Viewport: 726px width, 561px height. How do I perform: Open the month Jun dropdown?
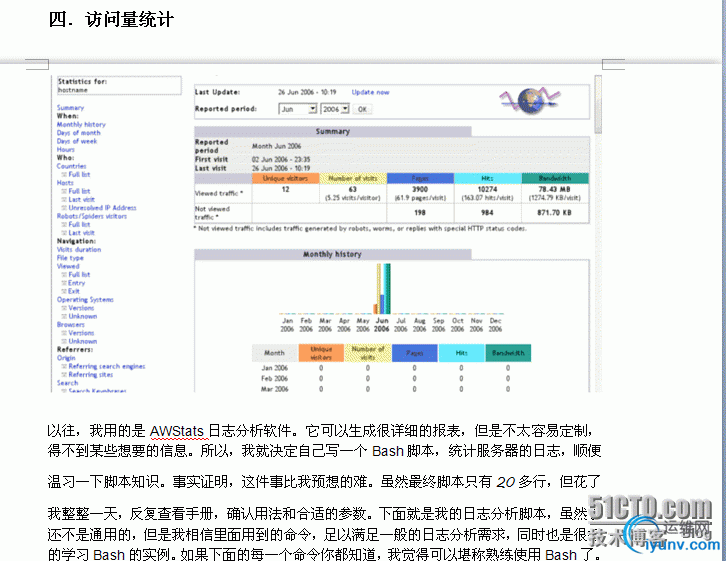[298, 109]
